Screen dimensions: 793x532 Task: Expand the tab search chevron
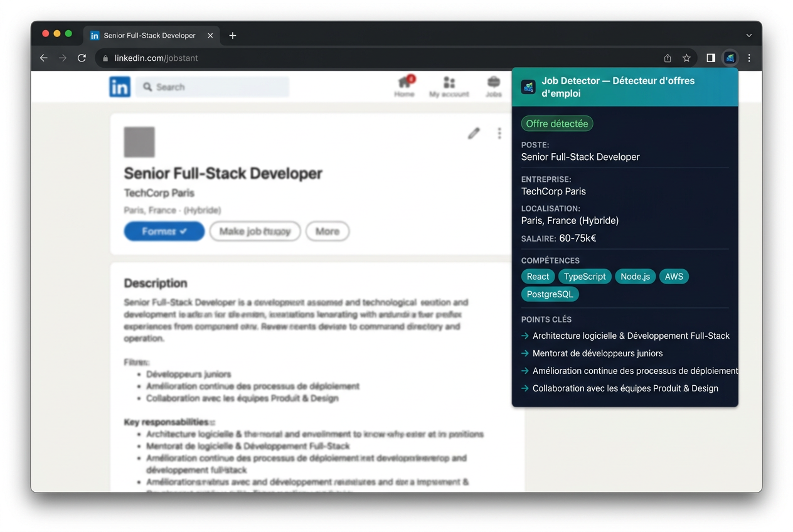(748, 36)
